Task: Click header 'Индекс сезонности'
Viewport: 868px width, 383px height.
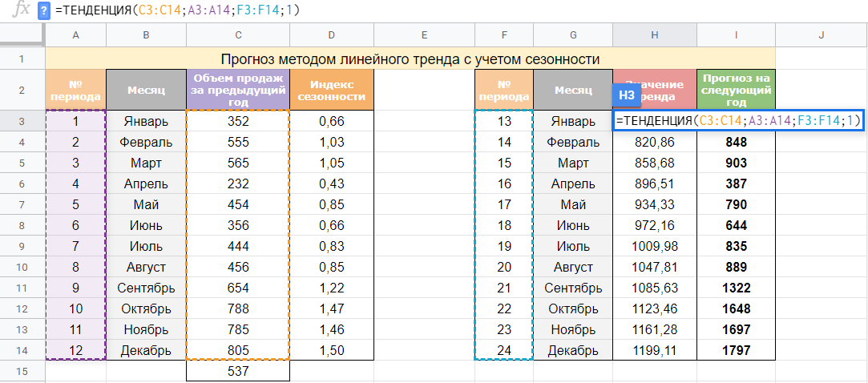Action: click(x=332, y=90)
